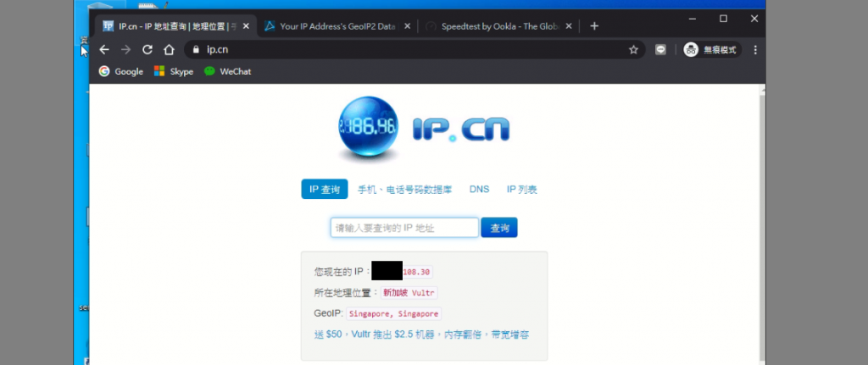Open the Skype bookmark

pyautogui.click(x=173, y=71)
